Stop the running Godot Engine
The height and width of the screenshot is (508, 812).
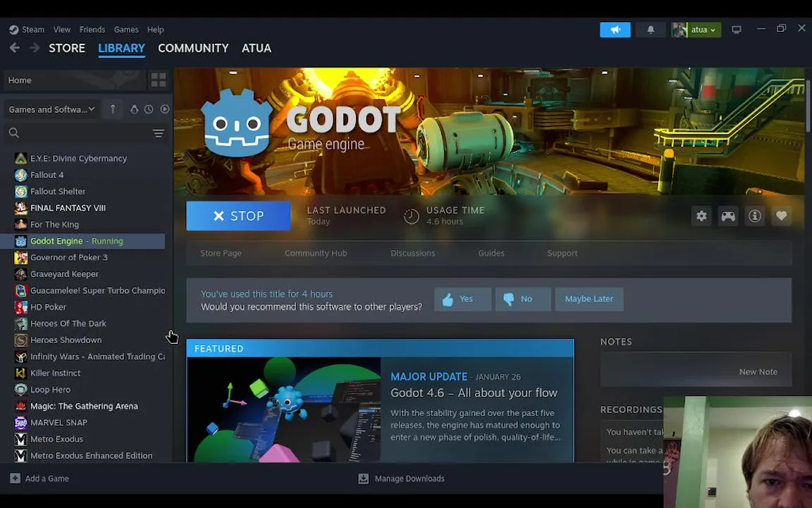click(x=238, y=216)
